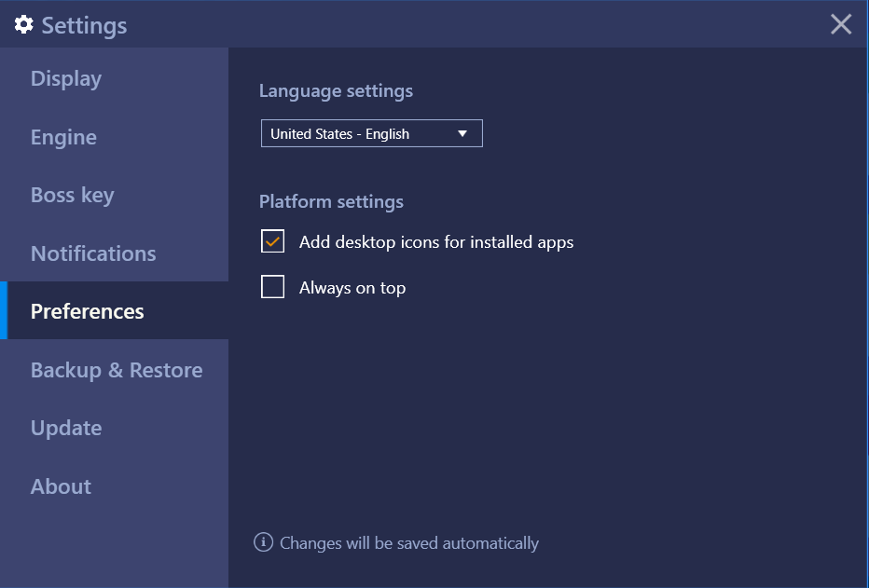Click the 'Always on top' label text

[352, 288]
